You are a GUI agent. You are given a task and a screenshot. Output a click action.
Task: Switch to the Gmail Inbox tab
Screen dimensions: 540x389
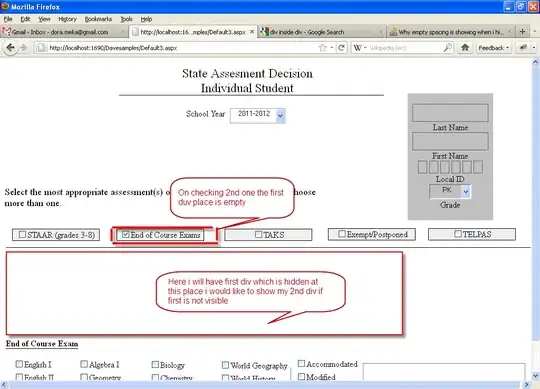tap(64, 32)
